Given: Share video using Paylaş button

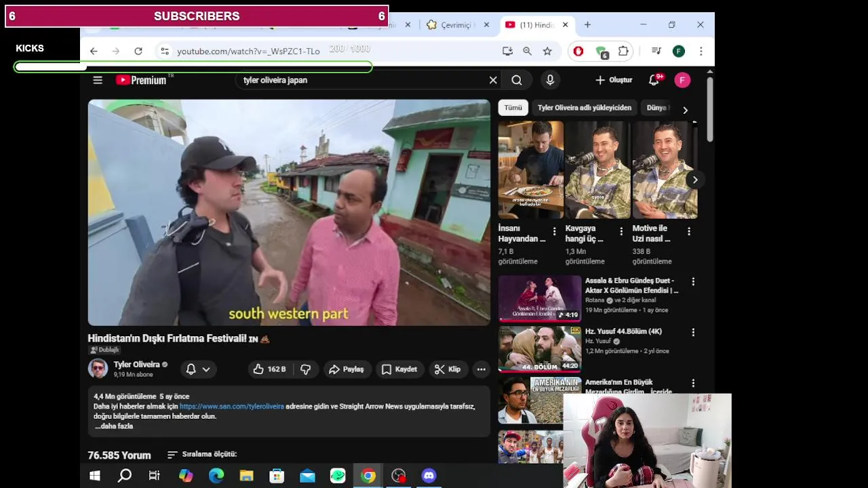Looking at the screenshot, I should click(347, 369).
